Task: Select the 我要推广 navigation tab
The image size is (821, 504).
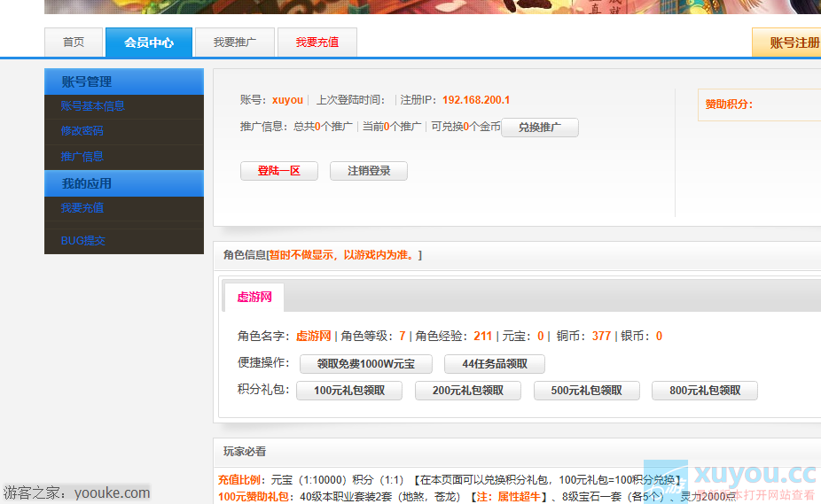Action: [x=235, y=43]
